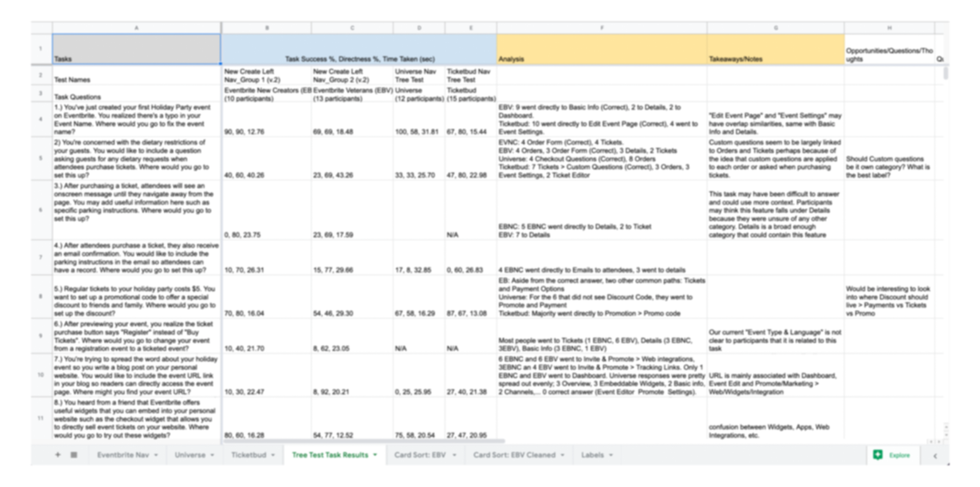Viewport: 980px width, 487px height.
Task: Select the cell reading 80, 60, 16.28
Action: point(266,418)
